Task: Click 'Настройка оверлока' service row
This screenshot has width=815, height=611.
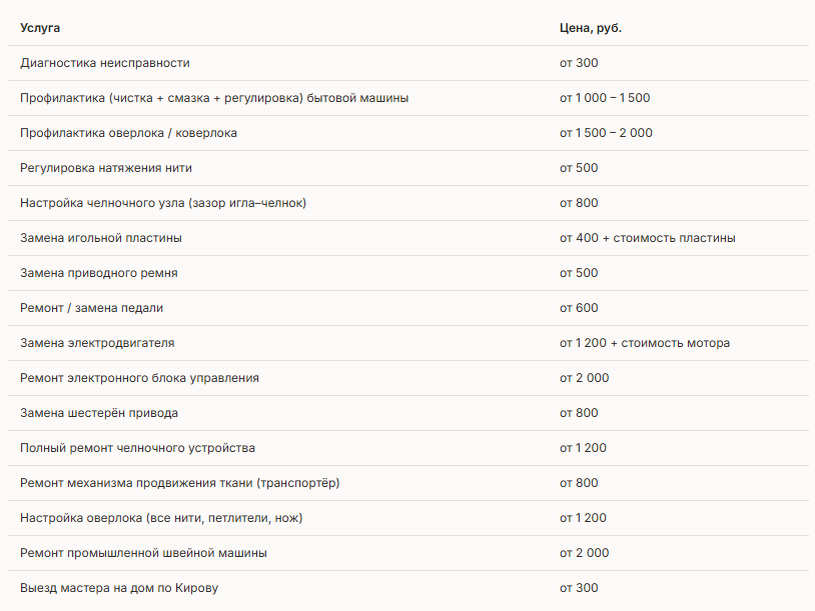Action: pos(409,518)
